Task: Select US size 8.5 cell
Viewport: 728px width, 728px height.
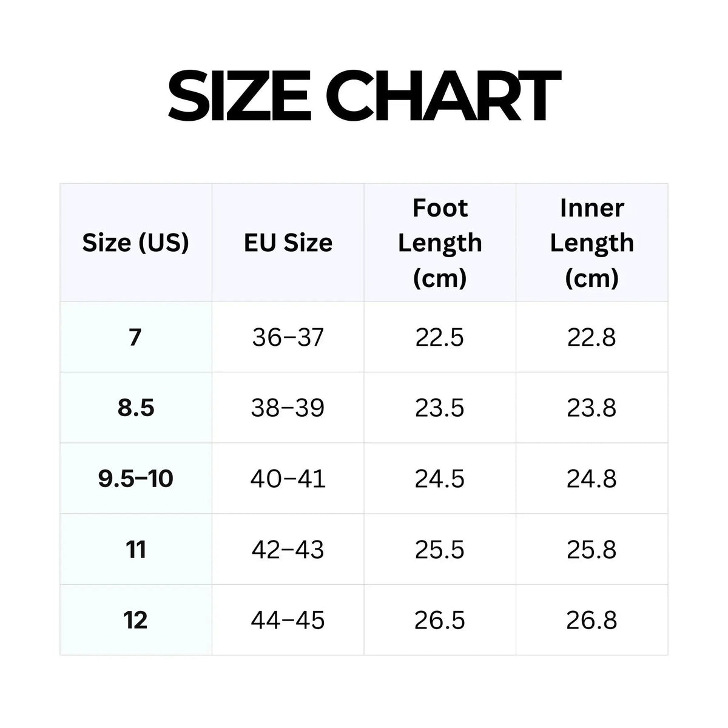Action: tap(136, 408)
